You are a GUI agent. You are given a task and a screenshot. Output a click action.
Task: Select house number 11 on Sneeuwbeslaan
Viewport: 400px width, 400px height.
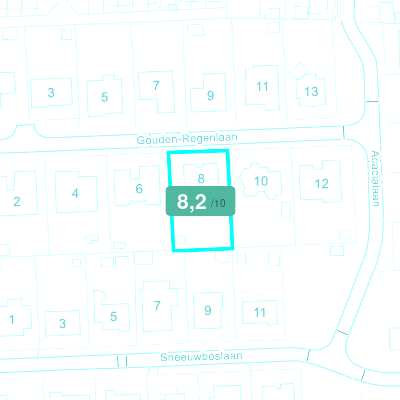coord(259,312)
